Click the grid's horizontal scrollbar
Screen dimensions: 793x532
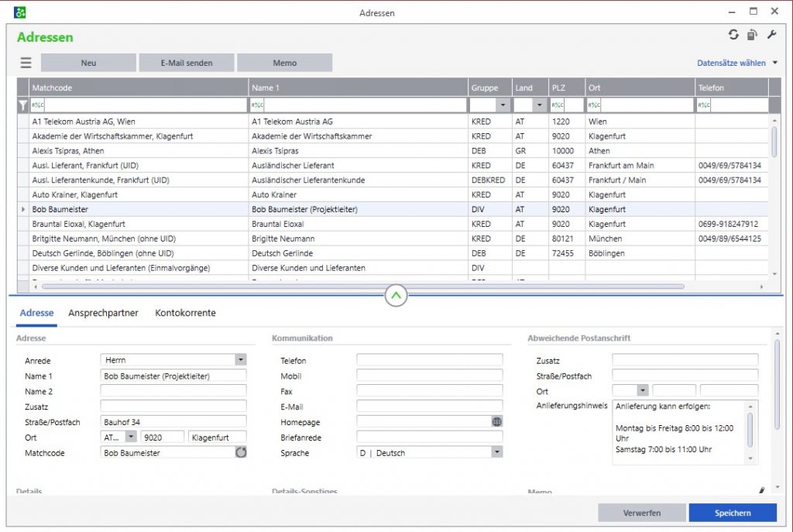(362, 287)
